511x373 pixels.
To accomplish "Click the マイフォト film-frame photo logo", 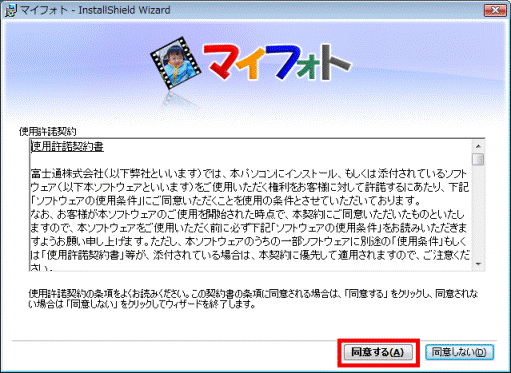I will (176, 63).
